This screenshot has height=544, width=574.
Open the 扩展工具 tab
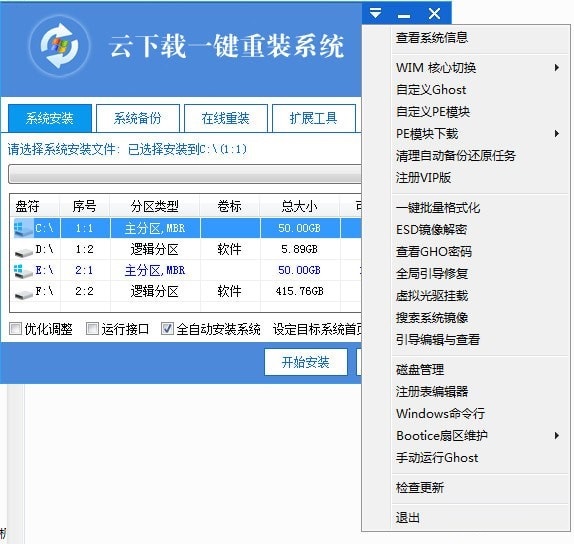[x=314, y=118]
